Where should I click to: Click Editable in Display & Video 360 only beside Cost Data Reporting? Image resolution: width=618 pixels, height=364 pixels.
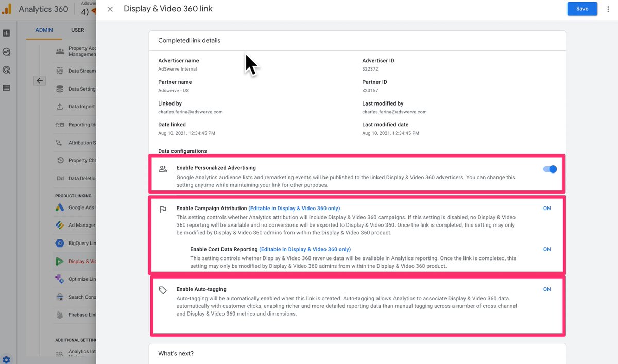tap(305, 249)
